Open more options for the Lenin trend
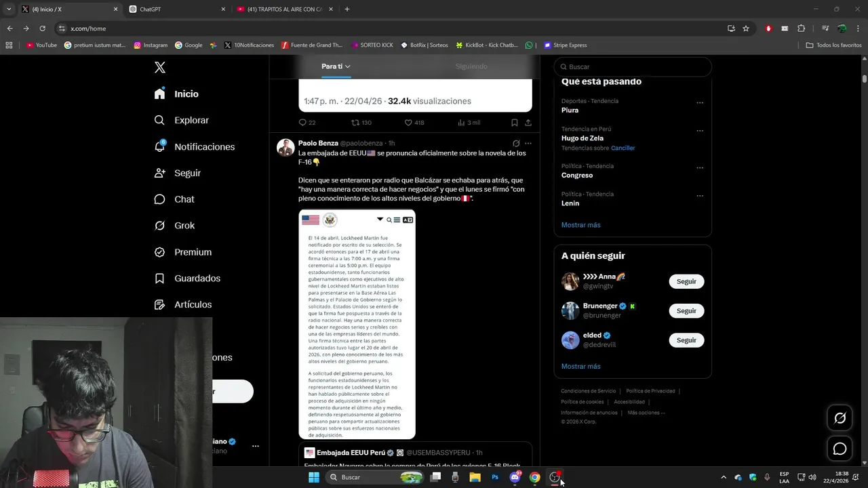This screenshot has height=488, width=868. click(700, 196)
